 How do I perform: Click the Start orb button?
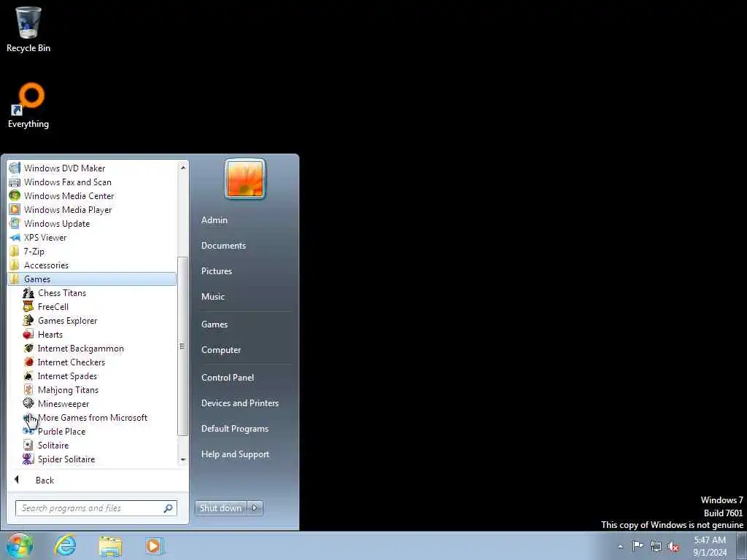[20, 545]
